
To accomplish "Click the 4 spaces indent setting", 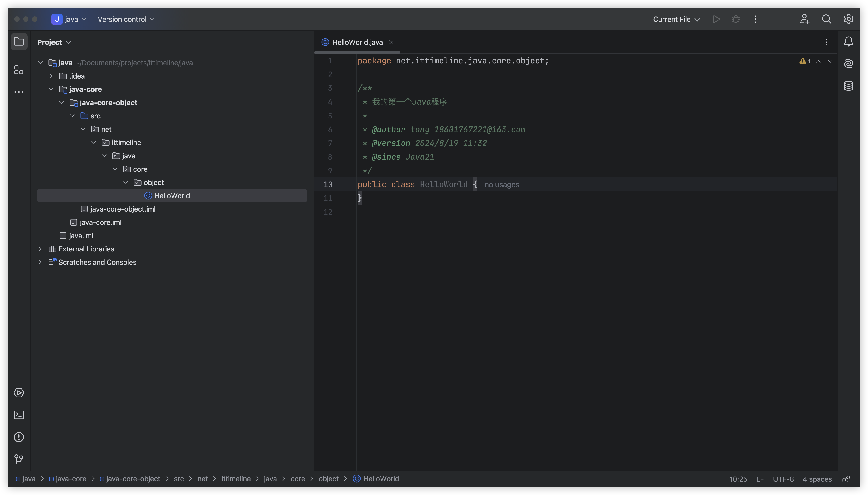I will 817,479.
